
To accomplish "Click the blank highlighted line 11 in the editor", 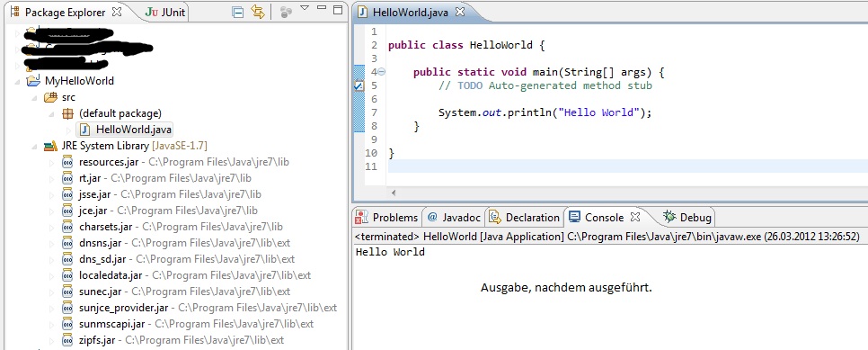I will pyautogui.click(x=628, y=166).
